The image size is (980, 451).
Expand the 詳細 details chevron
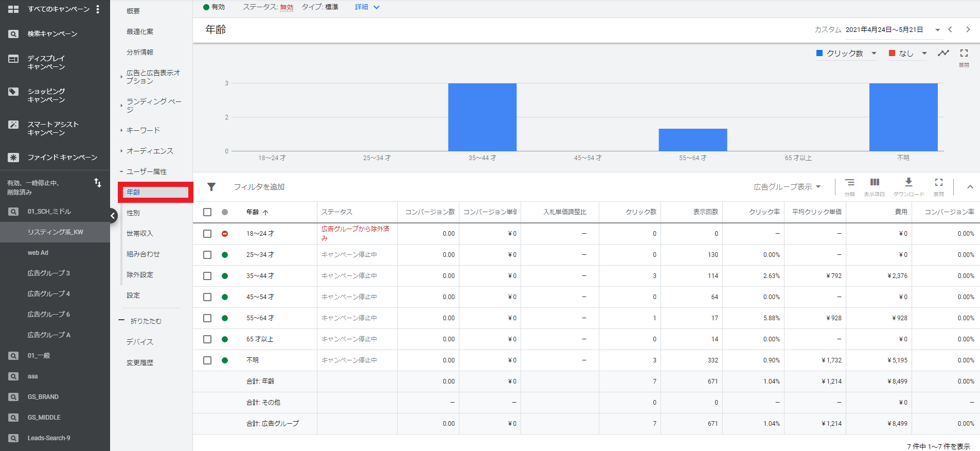point(376,7)
